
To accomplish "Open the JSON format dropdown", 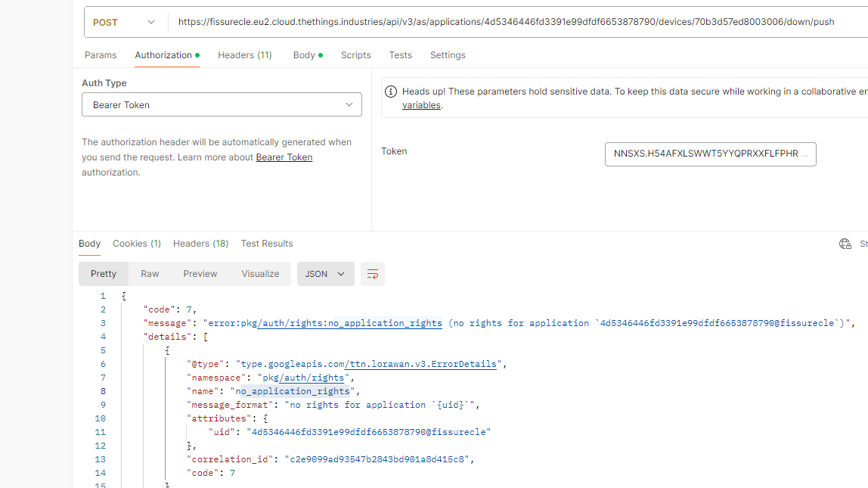I will 325,274.
